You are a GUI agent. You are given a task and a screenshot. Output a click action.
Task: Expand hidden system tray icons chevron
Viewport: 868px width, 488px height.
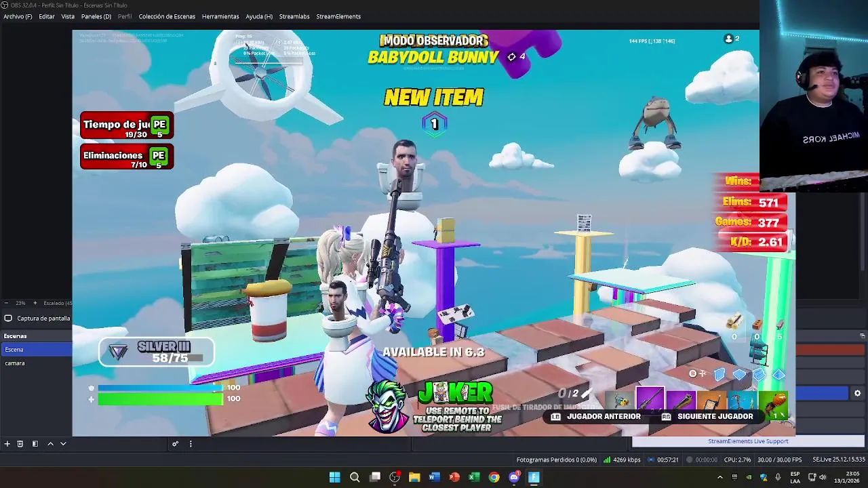[x=719, y=477]
